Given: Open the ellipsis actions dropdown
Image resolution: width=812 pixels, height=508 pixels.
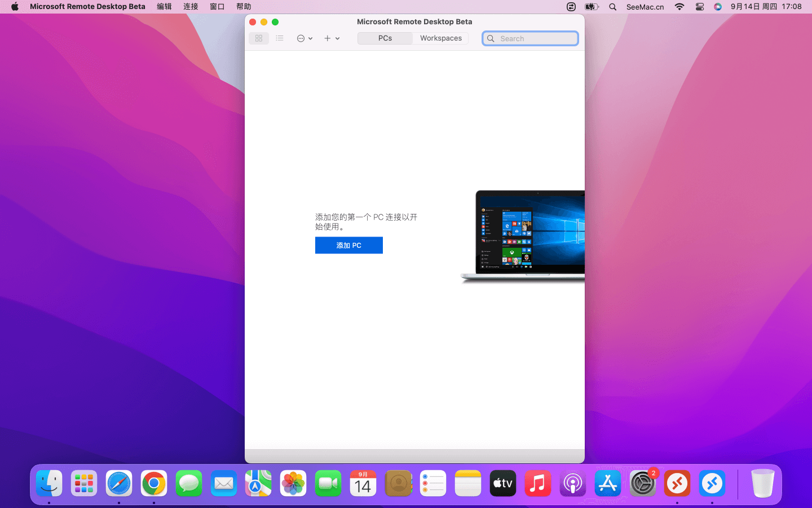Looking at the screenshot, I should pos(304,38).
